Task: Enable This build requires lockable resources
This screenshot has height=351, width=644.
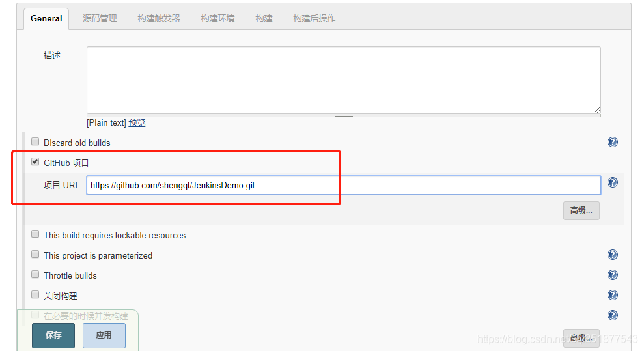Action: 35,234
